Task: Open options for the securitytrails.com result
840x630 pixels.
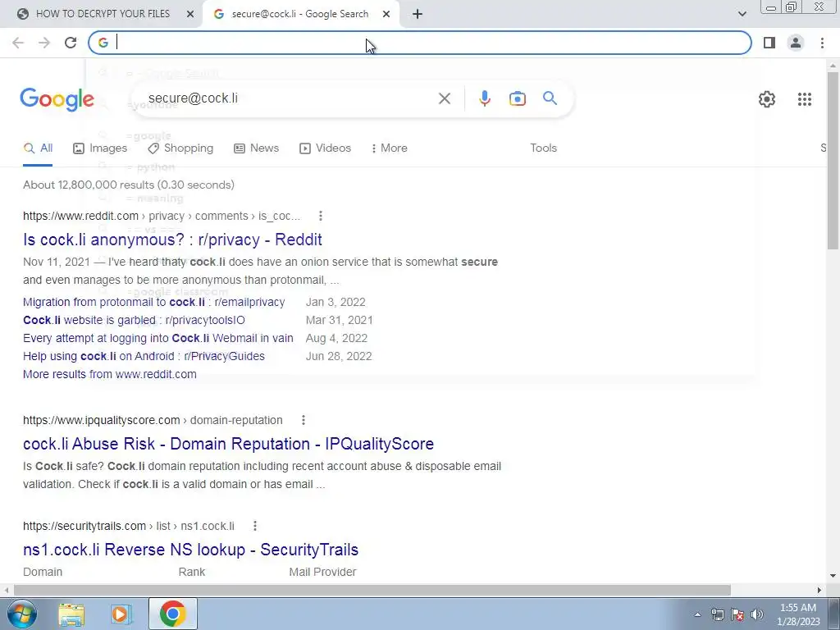Action: (x=255, y=526)
